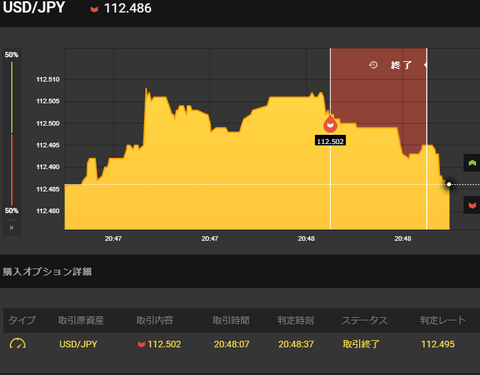Screen dimensions: 480x375
Task: Click the 112.502 trade content cell
Action: point(160,344)
